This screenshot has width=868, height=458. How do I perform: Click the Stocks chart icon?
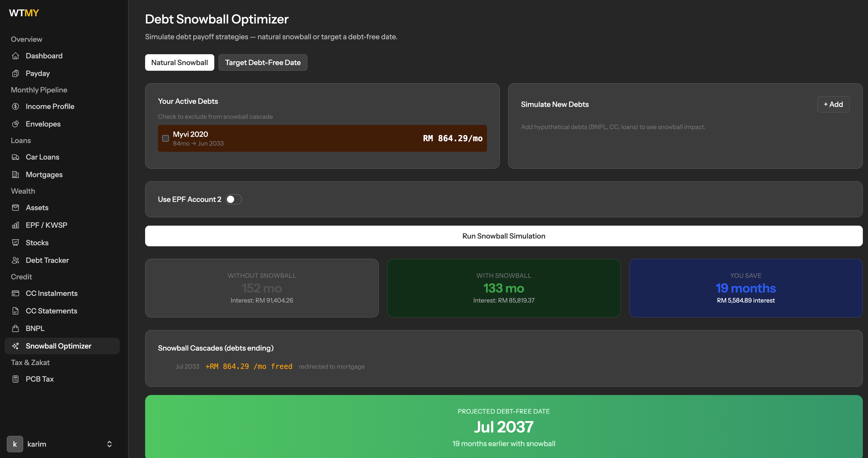tap(15, 243)
